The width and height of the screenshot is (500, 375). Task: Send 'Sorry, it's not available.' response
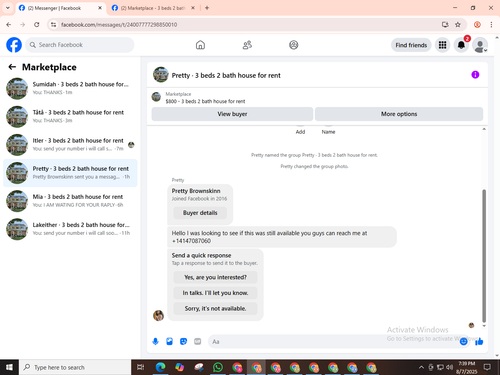215,309
